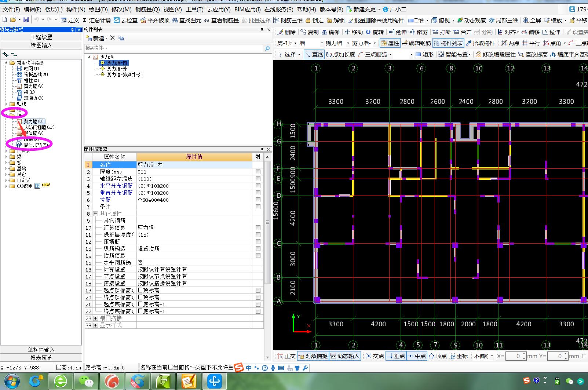Toggle checkbox for 汇总信息 row
This screenshot has width=588, height=390.
pyautogui.click(x=258, y=227)
